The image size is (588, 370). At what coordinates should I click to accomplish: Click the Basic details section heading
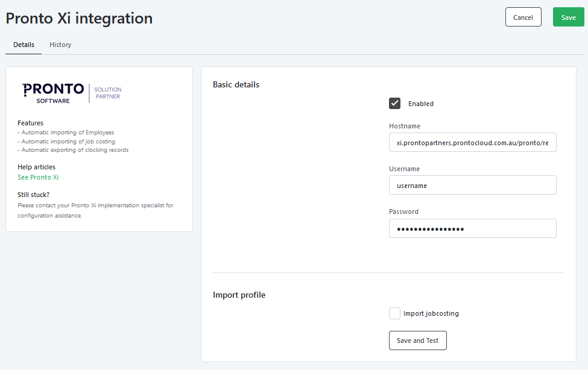coord(236,85)
